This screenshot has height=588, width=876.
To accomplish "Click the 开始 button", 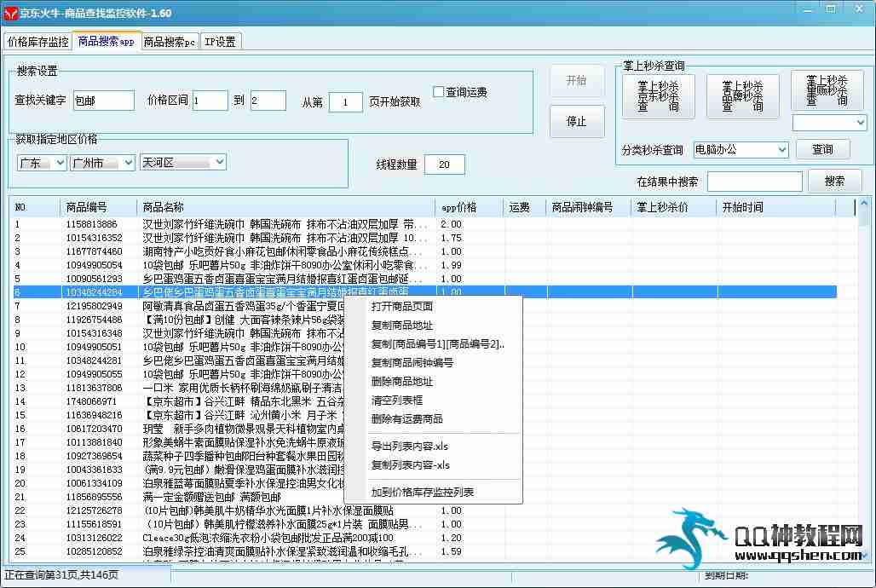I will coord(577,80).
